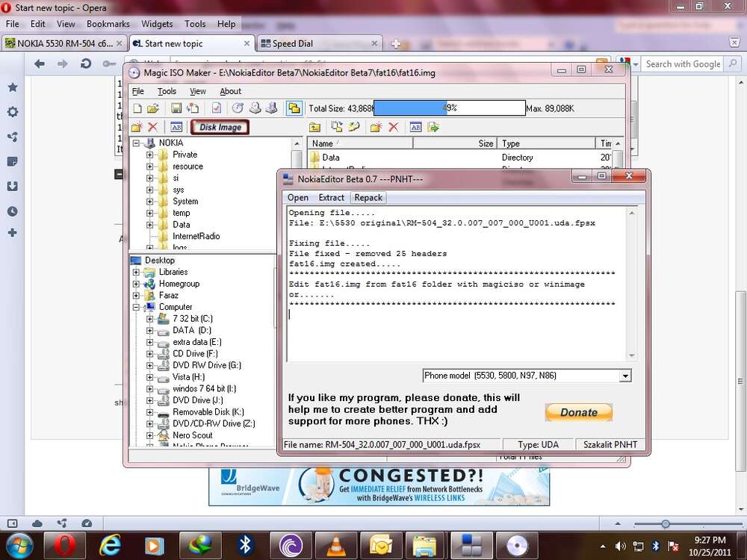Open Opera Bookmarks menu
The image size is (747, 560).
coord(108,24)
